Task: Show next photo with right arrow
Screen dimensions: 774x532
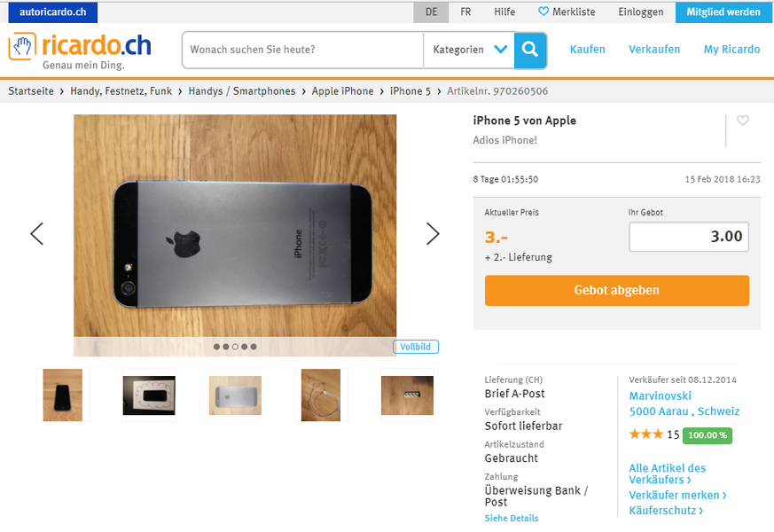Action: coord(433,233)
